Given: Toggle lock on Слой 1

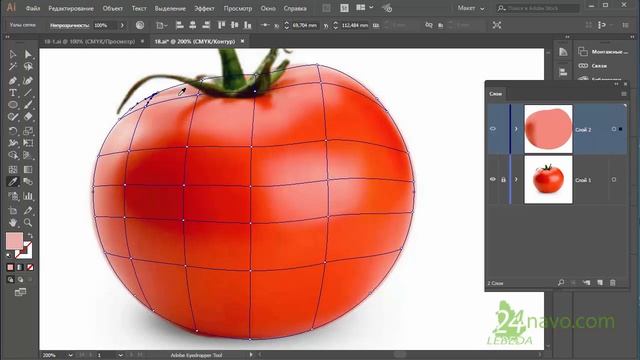Looking at the screenshot, I should click(503, 180).
